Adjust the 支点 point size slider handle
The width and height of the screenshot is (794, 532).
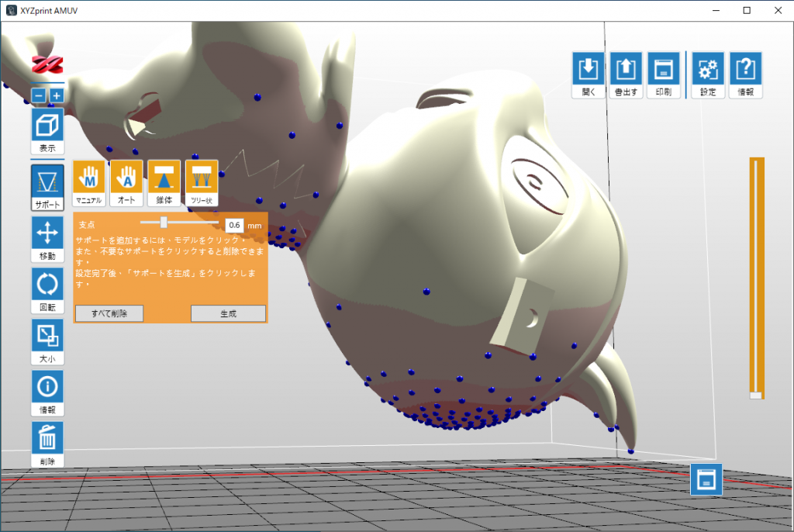164,223
